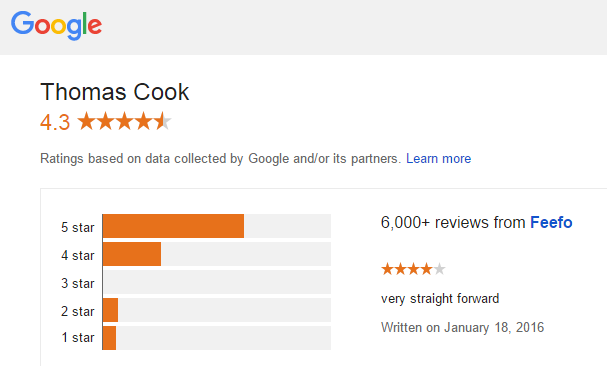Select the 1 star rating bar

click(x=217, y=338)
